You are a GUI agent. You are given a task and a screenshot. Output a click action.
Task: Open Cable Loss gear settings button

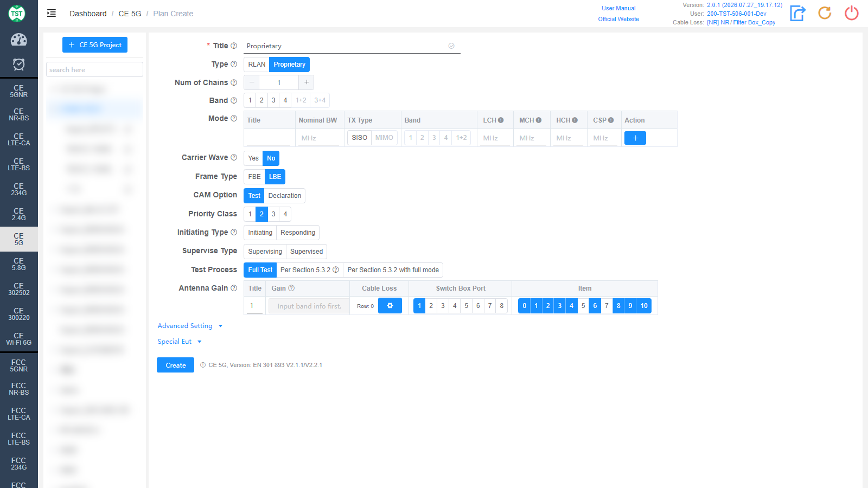[390, 306]
